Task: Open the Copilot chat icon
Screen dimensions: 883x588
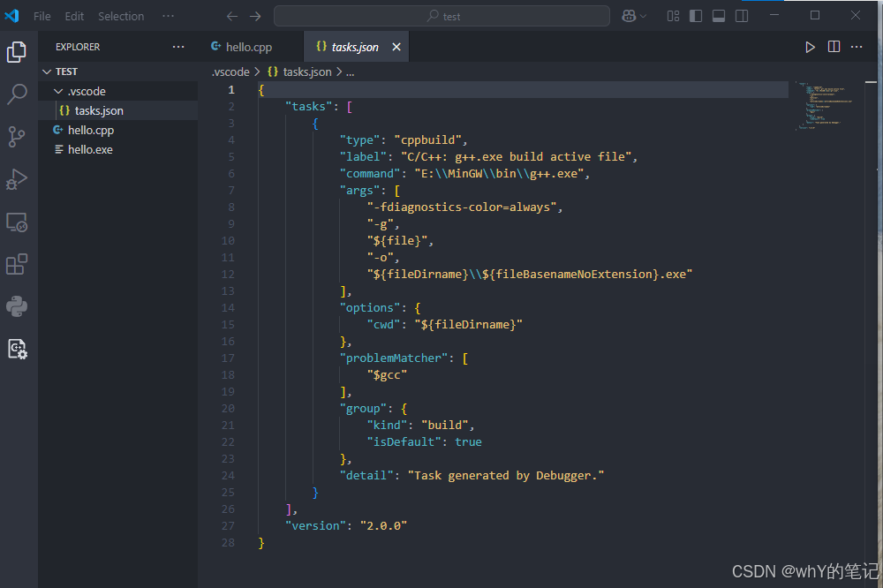Action: (629, 16)
